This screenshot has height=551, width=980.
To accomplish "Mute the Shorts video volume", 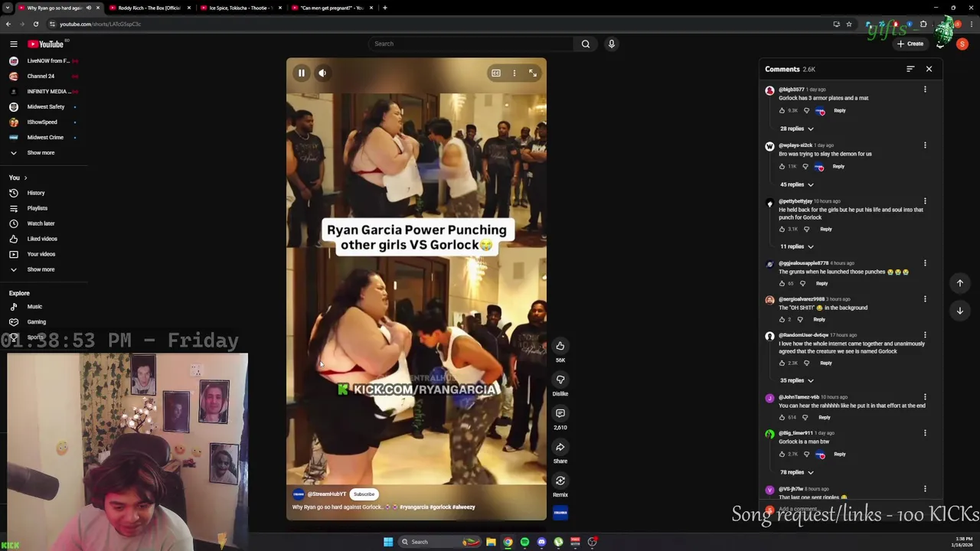I will [x=322, y=73].
